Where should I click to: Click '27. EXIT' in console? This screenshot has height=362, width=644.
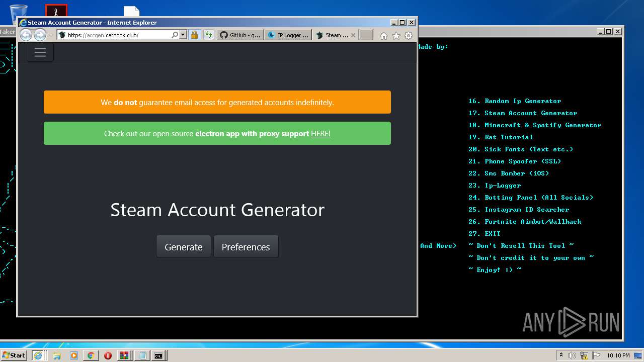click(485, 234)
